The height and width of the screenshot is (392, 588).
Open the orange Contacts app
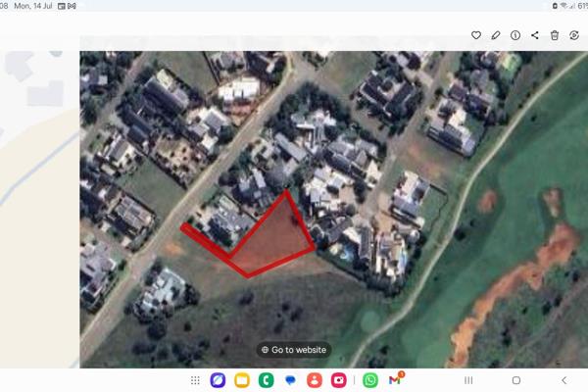point(315,380)
